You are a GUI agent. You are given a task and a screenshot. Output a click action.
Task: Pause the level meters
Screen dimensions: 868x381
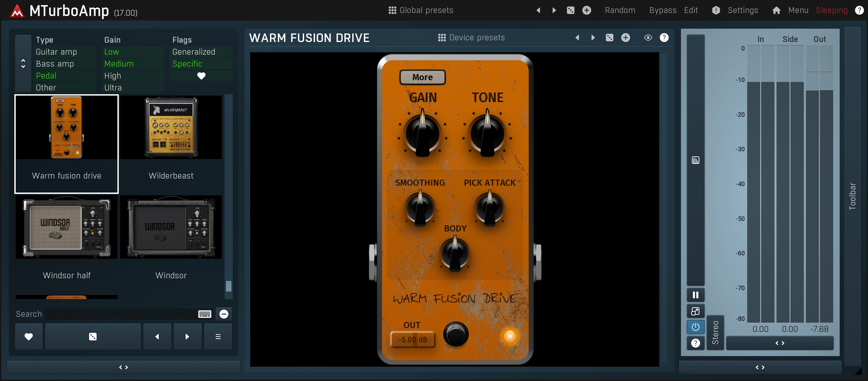click(x=695, y=295)
